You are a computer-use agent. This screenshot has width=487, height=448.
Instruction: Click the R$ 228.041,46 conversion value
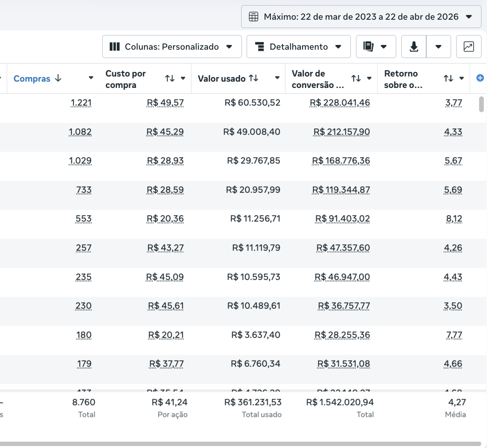(340, 103)
